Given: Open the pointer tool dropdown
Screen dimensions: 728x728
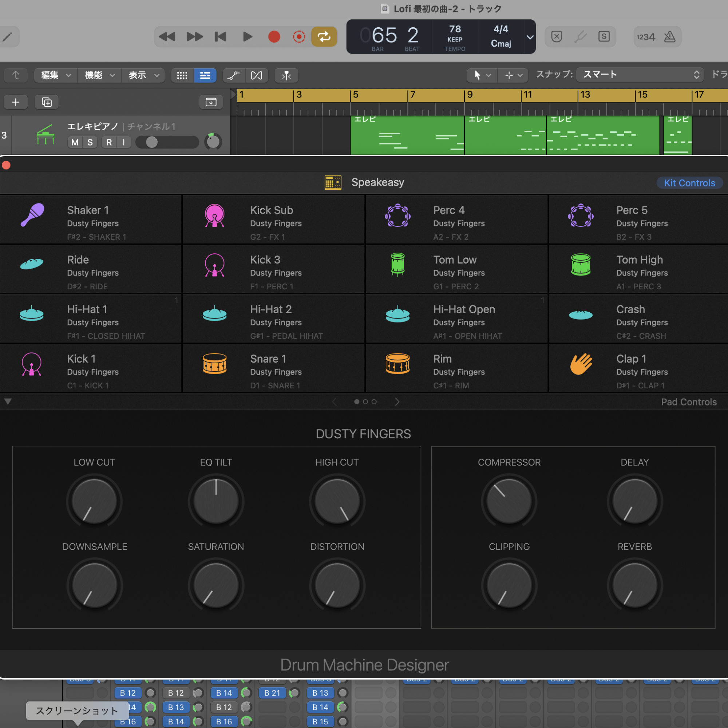Looking at the screenshot, I should [482, 75].
